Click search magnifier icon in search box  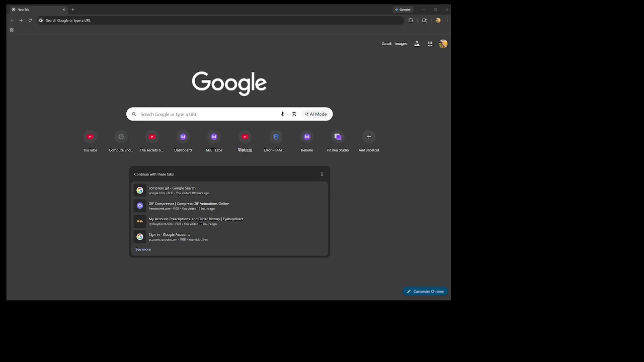(134, 114)
